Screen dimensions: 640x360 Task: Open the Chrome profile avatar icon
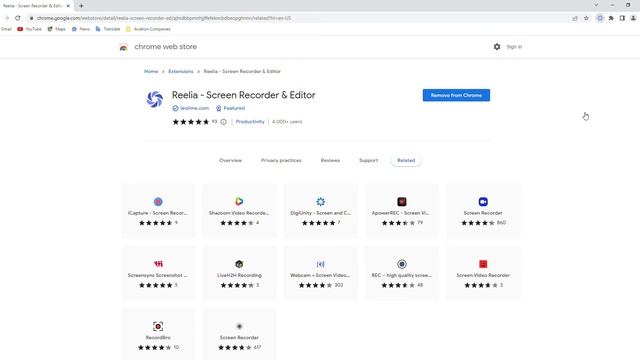coord(633,18)
